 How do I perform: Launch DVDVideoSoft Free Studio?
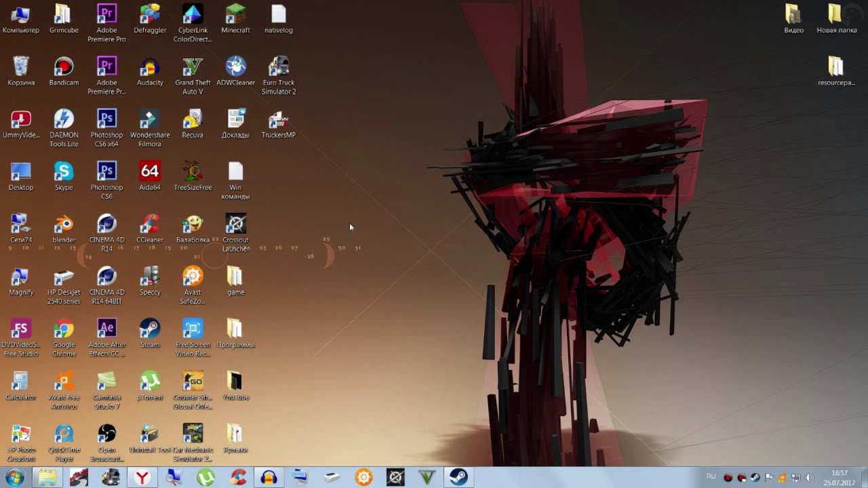pos(21,338)
